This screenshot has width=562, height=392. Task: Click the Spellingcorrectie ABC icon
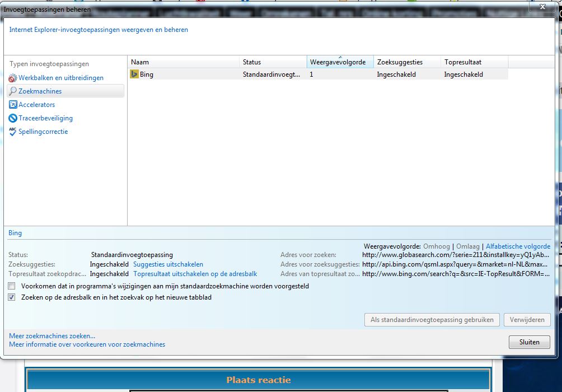click(13, 132)
